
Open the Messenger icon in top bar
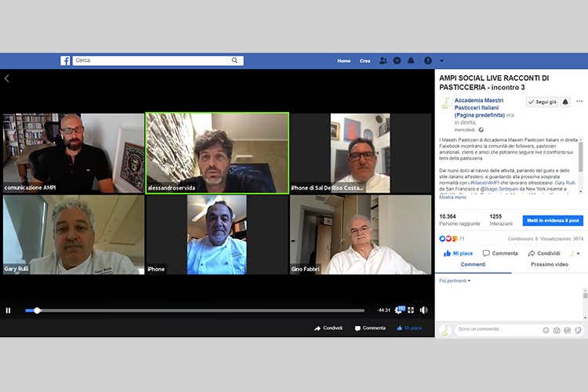click(x=397, y=60)
